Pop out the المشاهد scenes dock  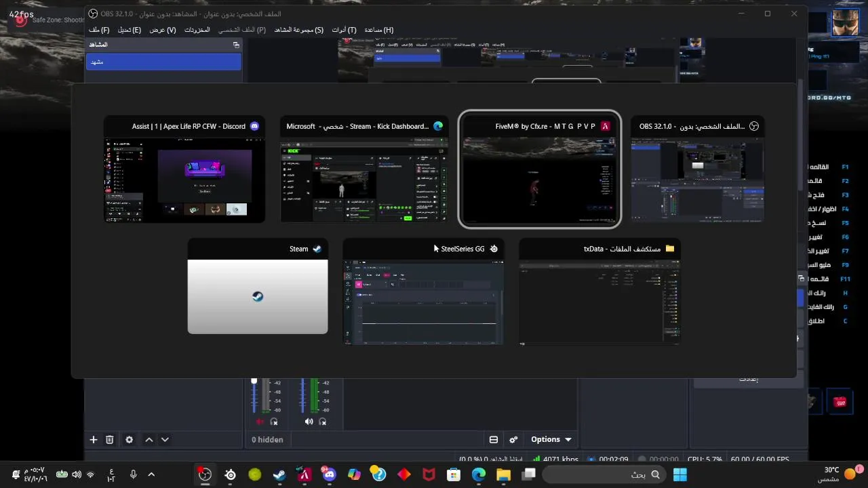point(236,45)
